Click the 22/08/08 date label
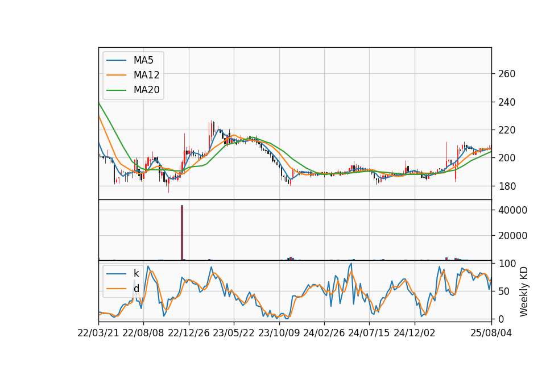 pos(143,333)
